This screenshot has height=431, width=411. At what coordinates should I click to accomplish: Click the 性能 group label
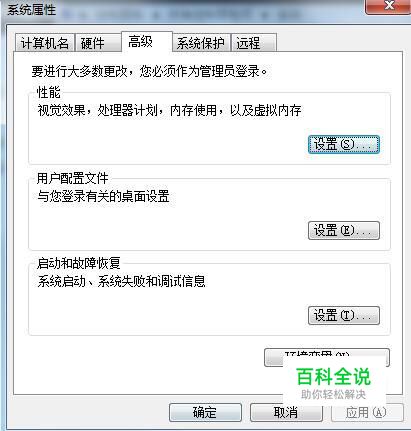click(49, 92)
